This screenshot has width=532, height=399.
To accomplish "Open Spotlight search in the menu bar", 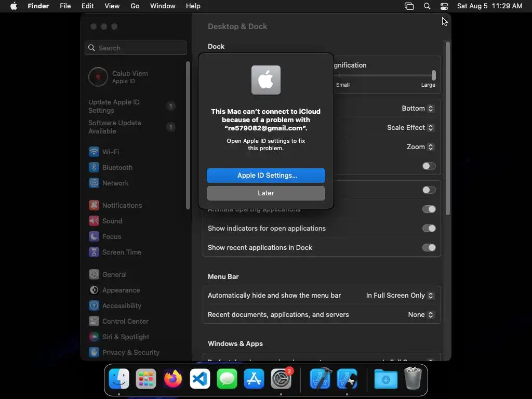I will tap(427, 6).
